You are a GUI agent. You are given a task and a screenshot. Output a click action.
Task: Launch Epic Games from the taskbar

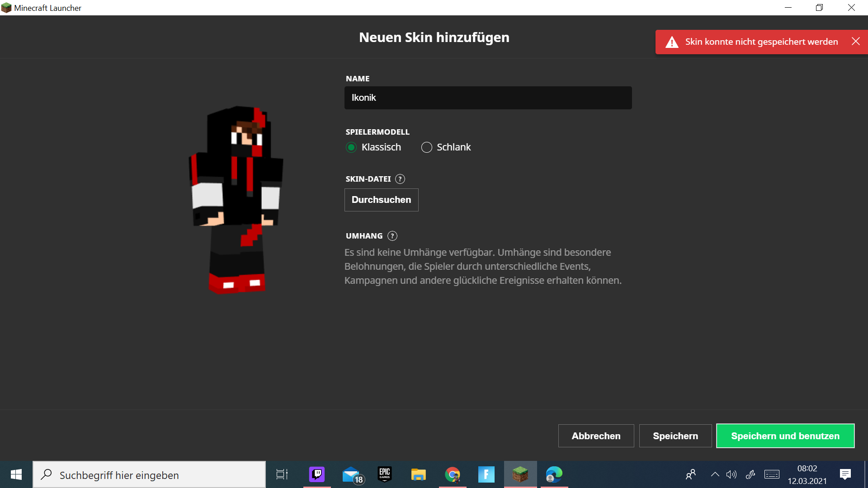pyautogui.click(x=385, y=474)
